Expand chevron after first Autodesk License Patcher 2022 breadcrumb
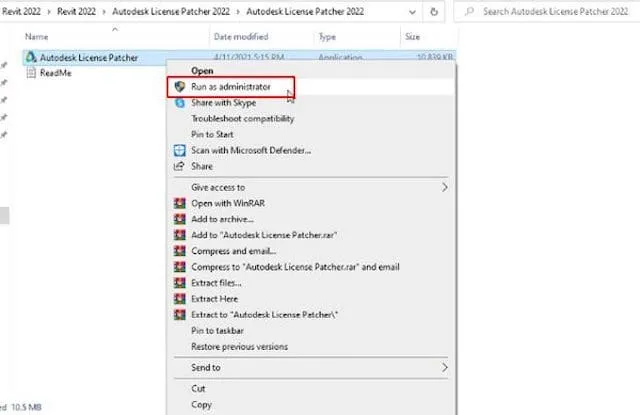This screenshot has width=640, height=415. pyautogui.click(x=238, y=12)
